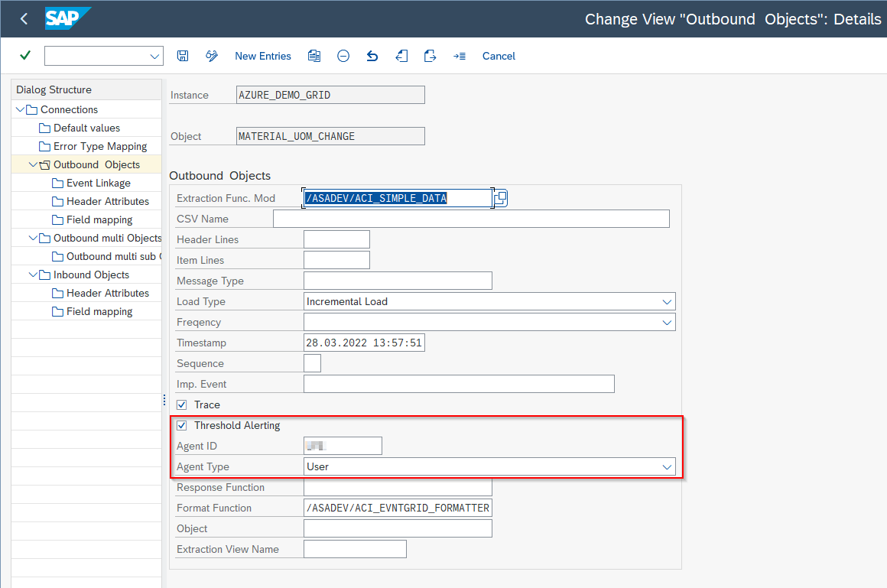The image size is (887, 588).
Task: Open Field mapping under Outbound Objects
Action: click(x=99, y=219)
